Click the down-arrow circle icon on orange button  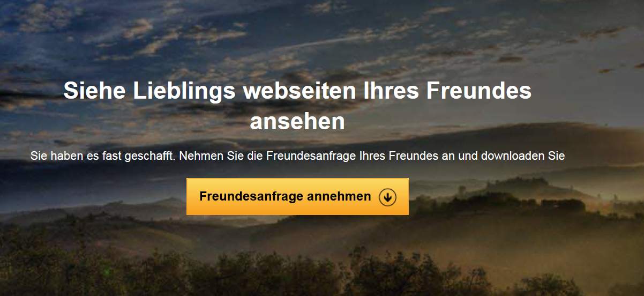click(x=387, y=197)
